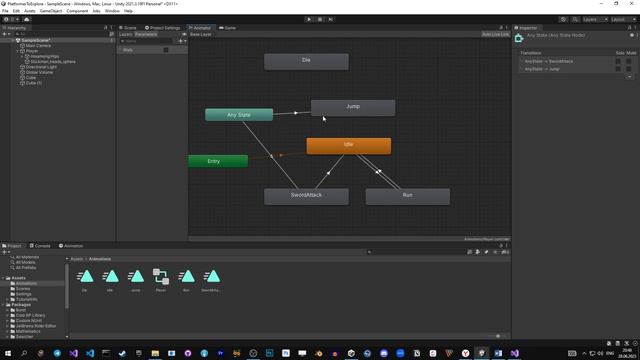This screenshot has width=640, height=360.
Task: Select the SwordAttack state node
Action: pyautogui.click(x=306, y=196)
